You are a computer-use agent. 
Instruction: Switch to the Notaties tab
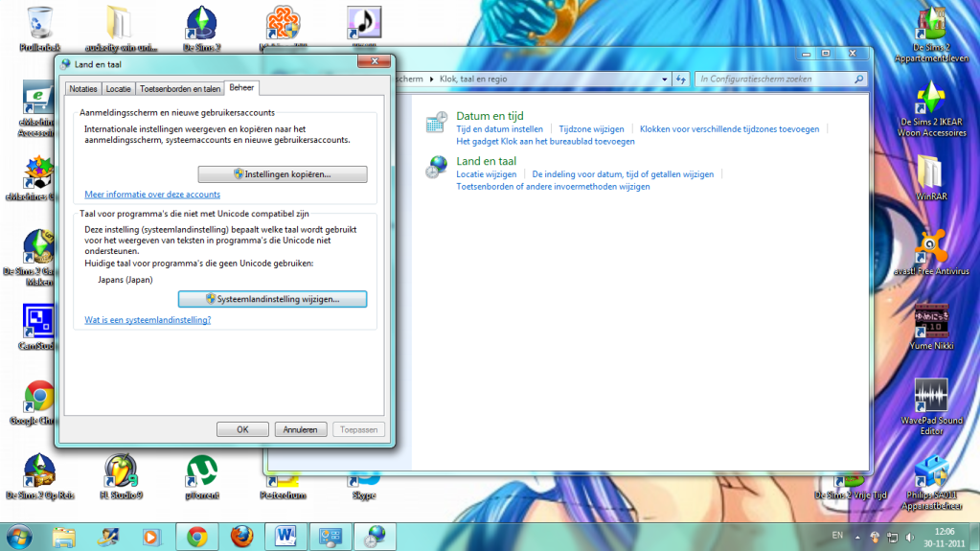[83, 88]
